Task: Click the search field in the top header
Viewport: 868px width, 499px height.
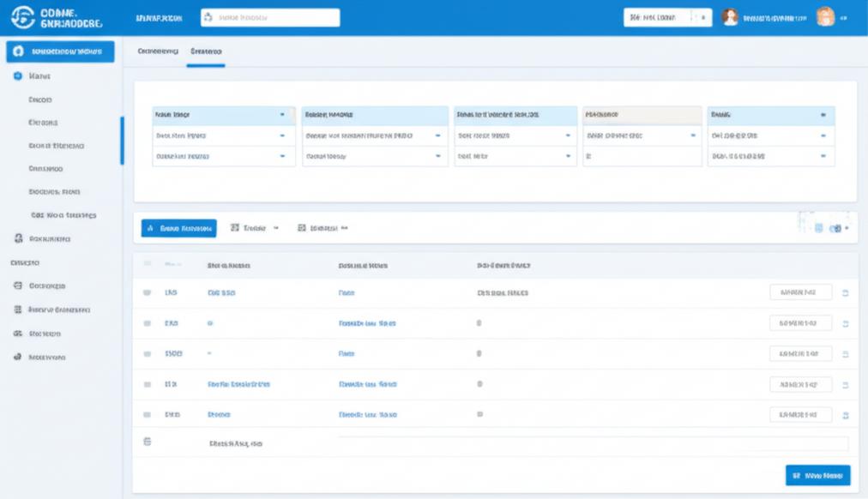Action: 270,18
